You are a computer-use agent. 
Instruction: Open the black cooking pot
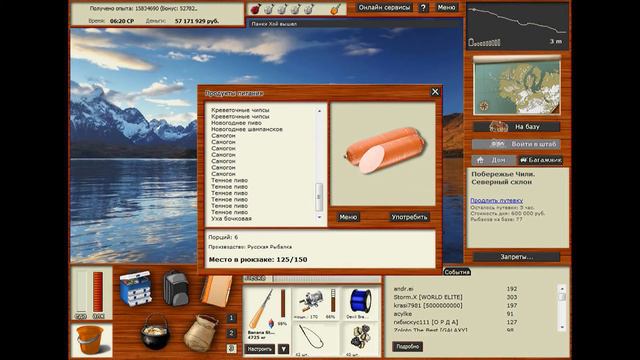pos(155,332)
